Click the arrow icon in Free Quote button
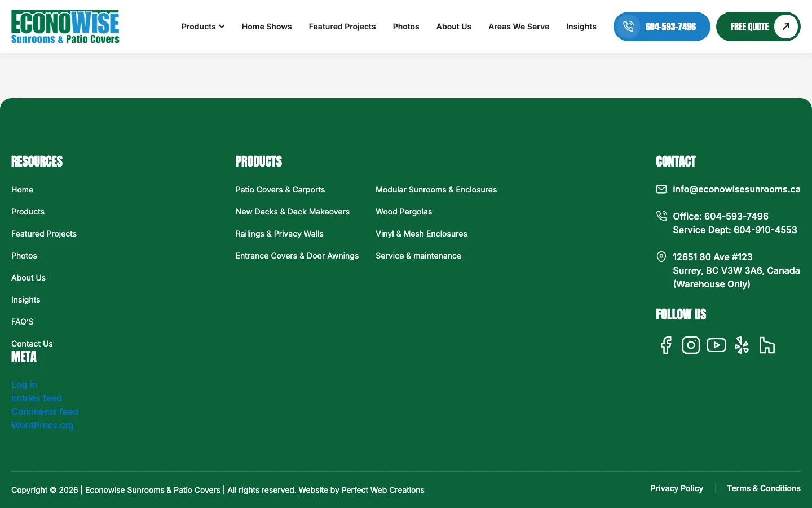Viewport: 812px width, 508px height. (786, 27)
